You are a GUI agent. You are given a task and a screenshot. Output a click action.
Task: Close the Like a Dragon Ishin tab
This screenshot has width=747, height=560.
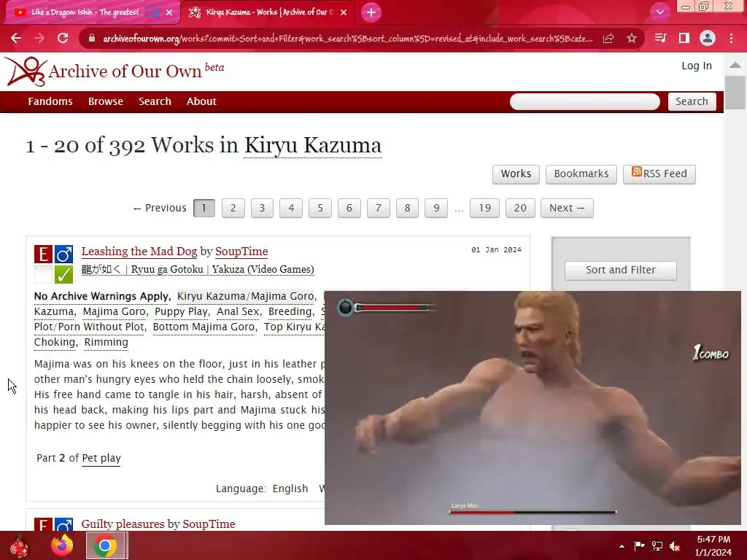[169, 13]
